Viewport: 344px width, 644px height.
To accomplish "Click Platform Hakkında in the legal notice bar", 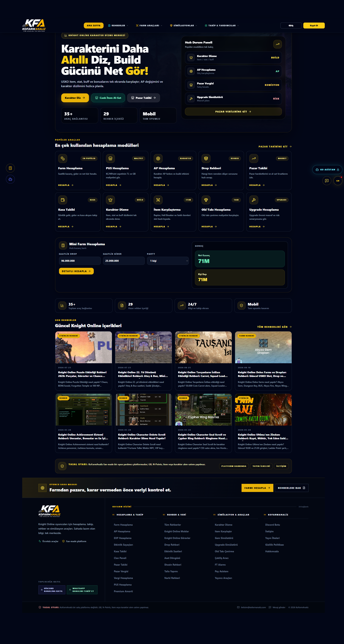I will (x=234, y=466).
